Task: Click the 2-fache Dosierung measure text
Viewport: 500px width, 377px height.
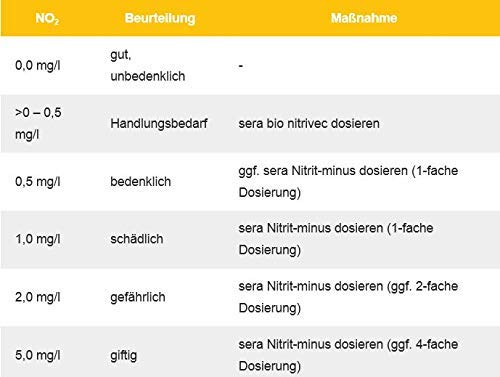Action: (348, 297)
